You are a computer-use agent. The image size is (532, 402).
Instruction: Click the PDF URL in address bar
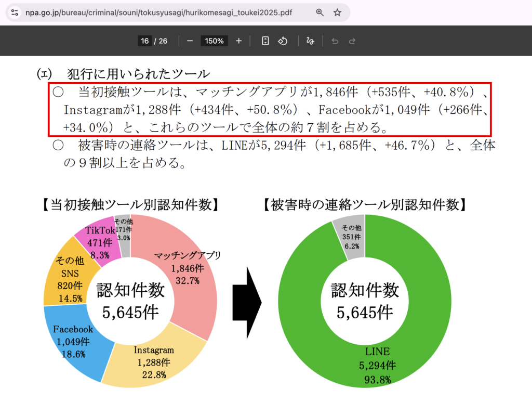[158, 12]
